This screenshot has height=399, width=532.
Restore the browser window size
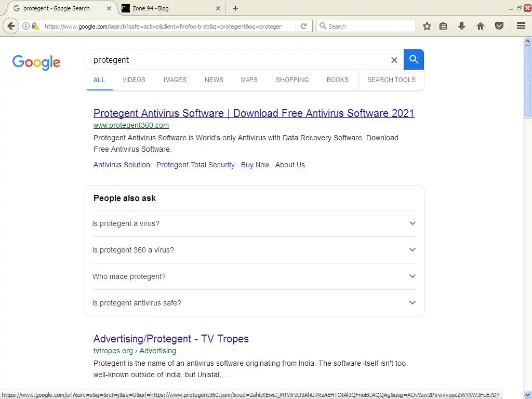[519, 8]
